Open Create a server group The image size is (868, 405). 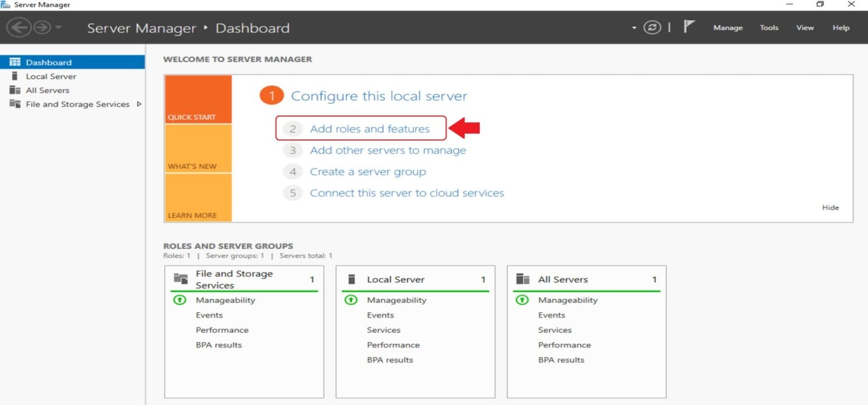point(367,172)
